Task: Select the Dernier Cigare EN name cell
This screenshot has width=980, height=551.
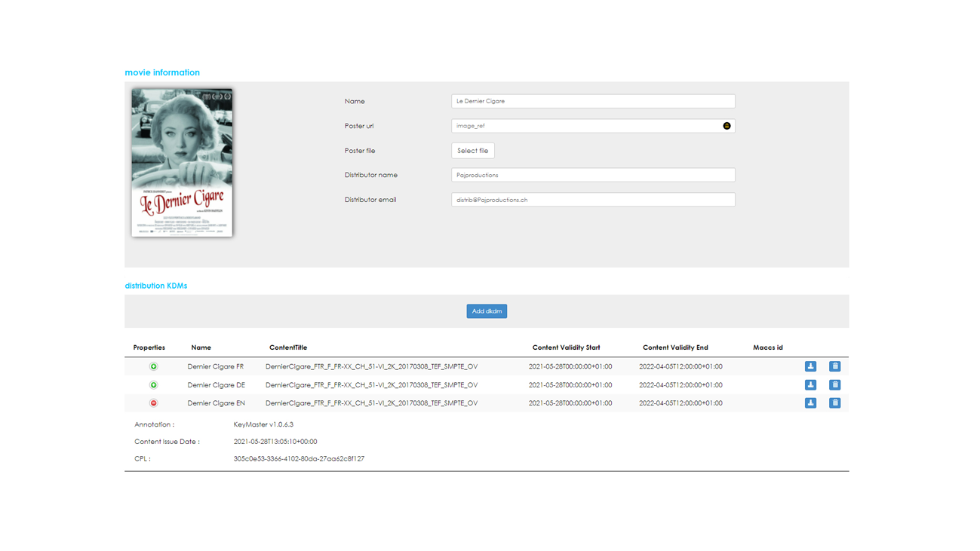Action: click(x=216, y=403)
